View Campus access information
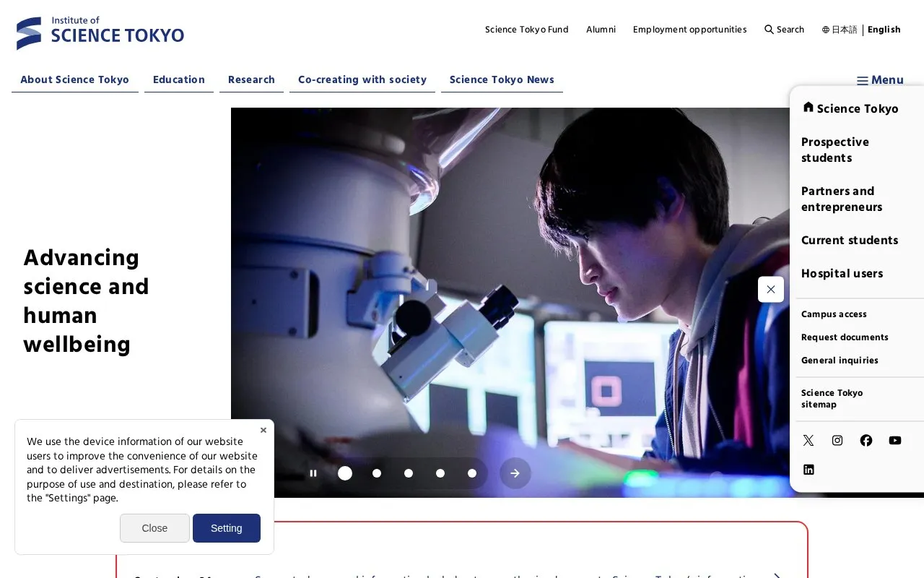The height and width of the screenshot is (578, 924). (834, 314)
